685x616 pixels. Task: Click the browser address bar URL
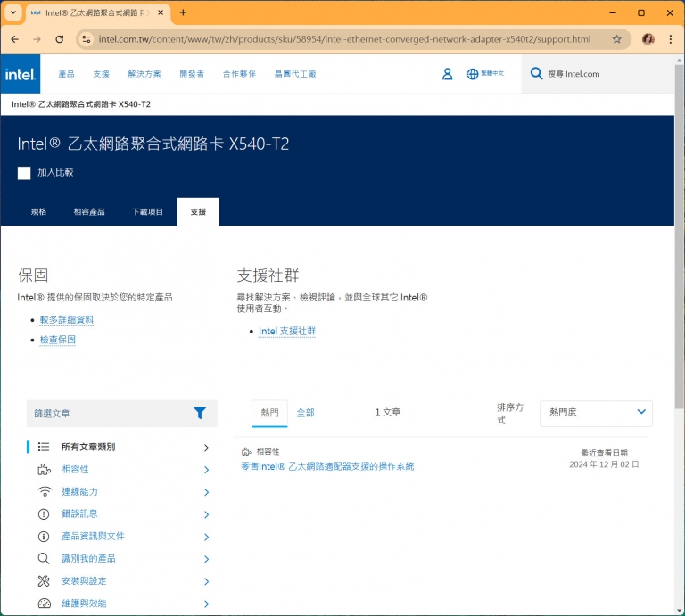point(344,39)
